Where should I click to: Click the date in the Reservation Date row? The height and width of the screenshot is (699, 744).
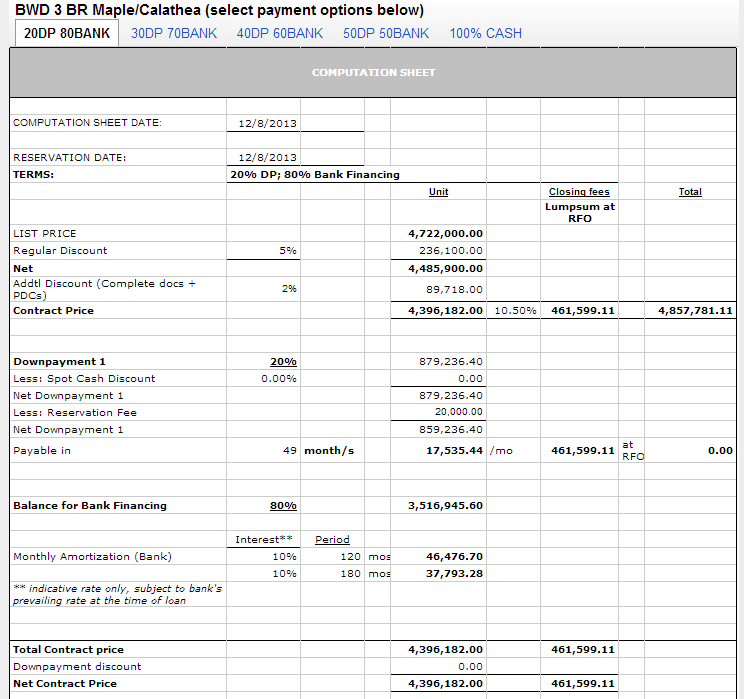268,158
